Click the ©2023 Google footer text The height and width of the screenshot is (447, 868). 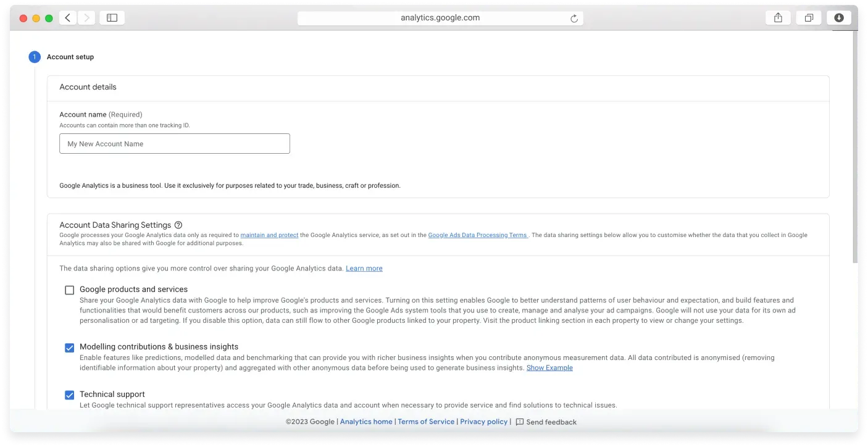(310, 422)
